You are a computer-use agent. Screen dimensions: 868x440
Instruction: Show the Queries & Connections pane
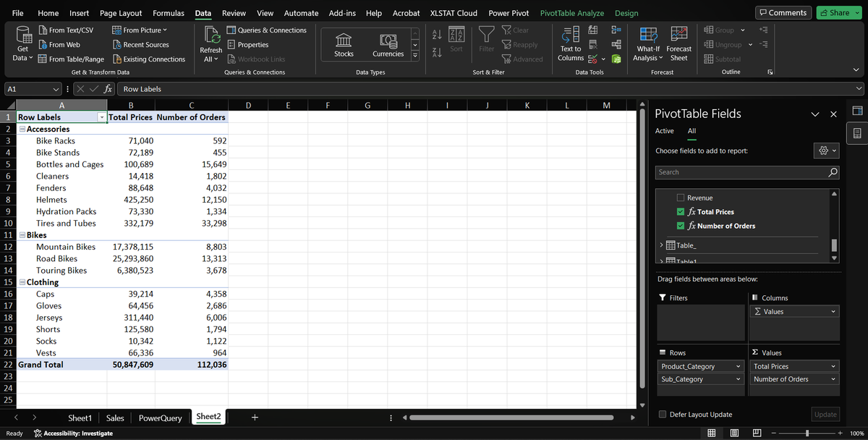click(266, 30)
